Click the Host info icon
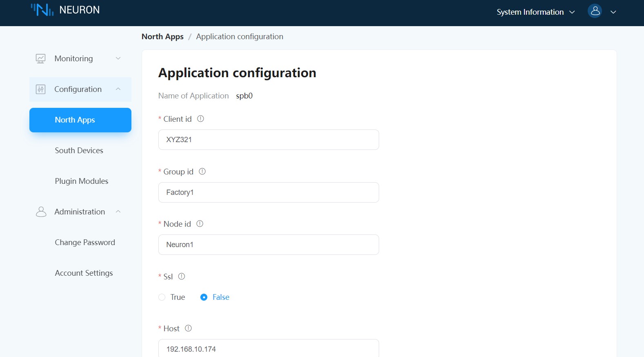 [188, 328]
